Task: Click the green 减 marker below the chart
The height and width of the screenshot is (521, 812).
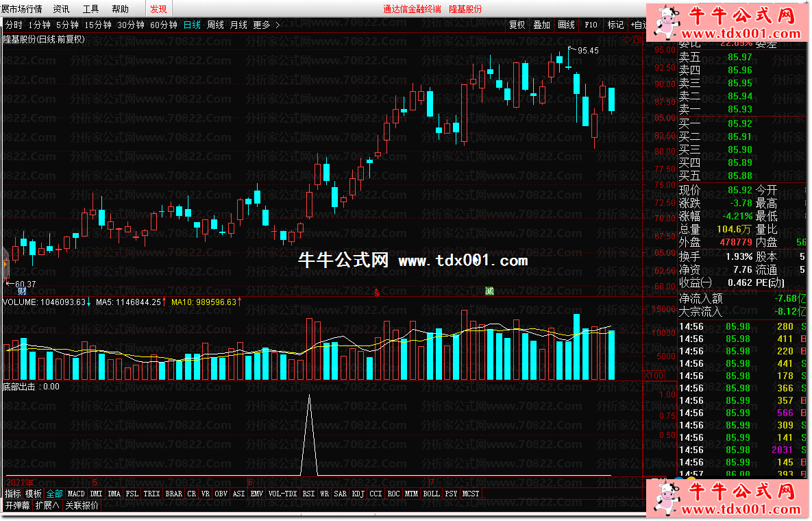Action: point(489,291)
